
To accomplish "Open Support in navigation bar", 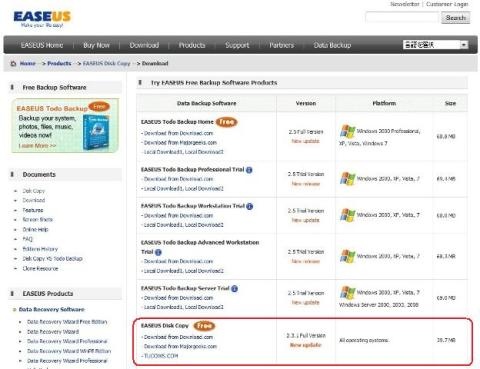I will [x=237, y=45].
